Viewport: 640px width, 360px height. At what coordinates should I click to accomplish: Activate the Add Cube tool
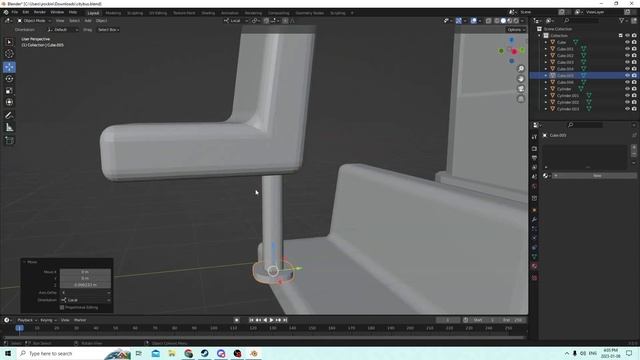(x=9, y=140)
